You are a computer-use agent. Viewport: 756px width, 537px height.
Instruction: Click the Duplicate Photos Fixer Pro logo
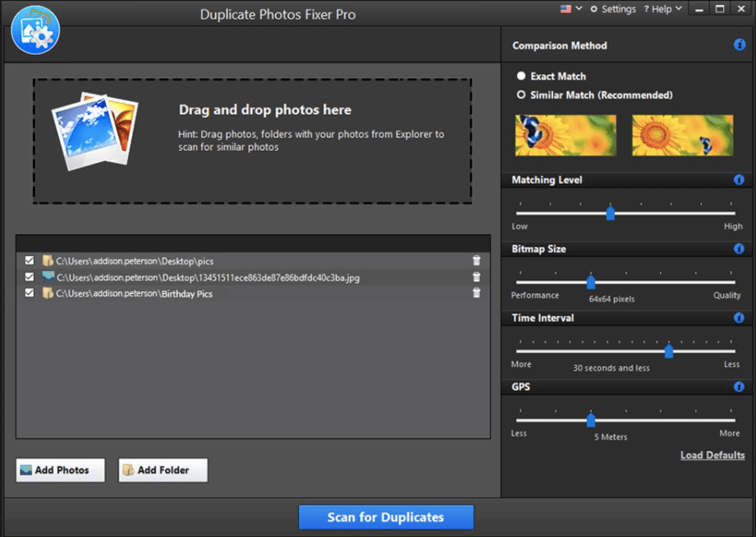(35, 30)
